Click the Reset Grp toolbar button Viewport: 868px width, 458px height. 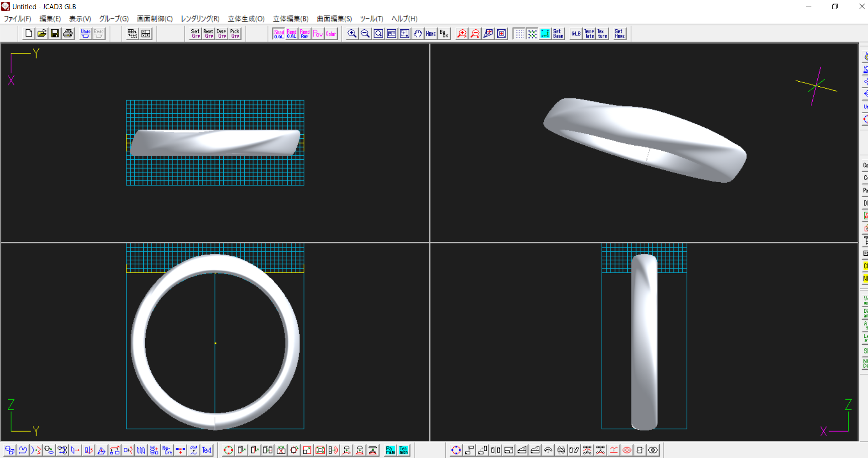pyautogui.click(x=209, y=33)
